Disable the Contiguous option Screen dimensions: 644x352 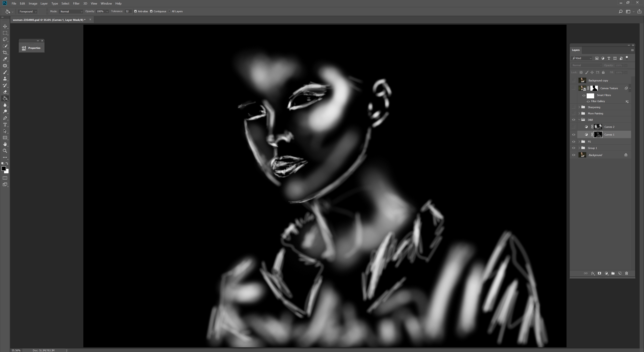151,12
